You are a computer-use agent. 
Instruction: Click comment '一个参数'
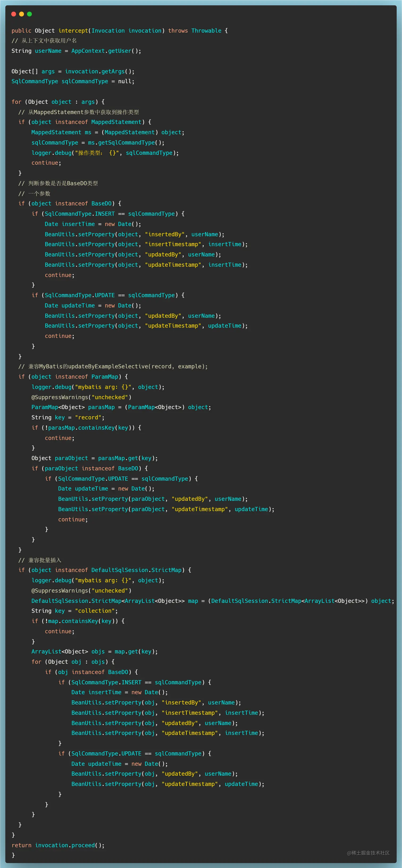click(34, 193)
